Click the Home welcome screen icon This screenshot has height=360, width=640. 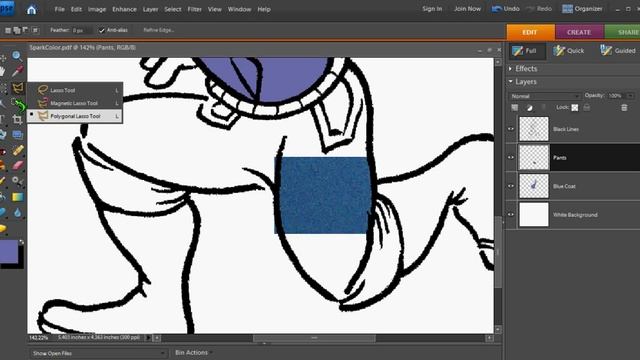(31, 10)
